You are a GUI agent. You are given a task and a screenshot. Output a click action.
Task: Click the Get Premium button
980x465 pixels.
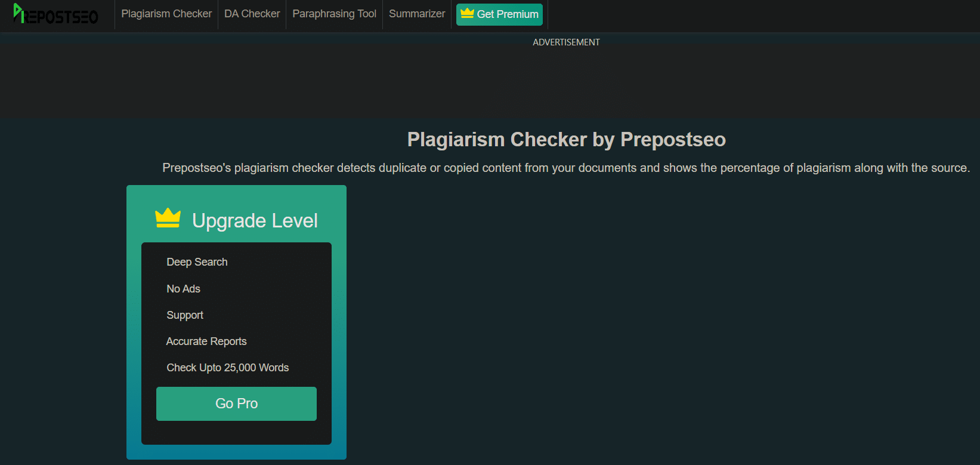click(x=499, y=14)
